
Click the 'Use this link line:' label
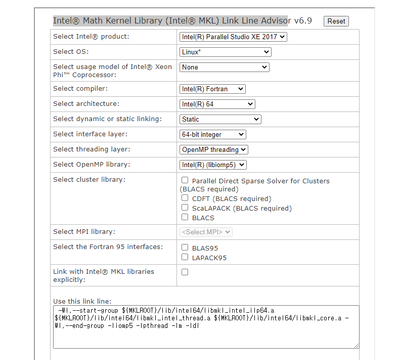tap(82, 301)
